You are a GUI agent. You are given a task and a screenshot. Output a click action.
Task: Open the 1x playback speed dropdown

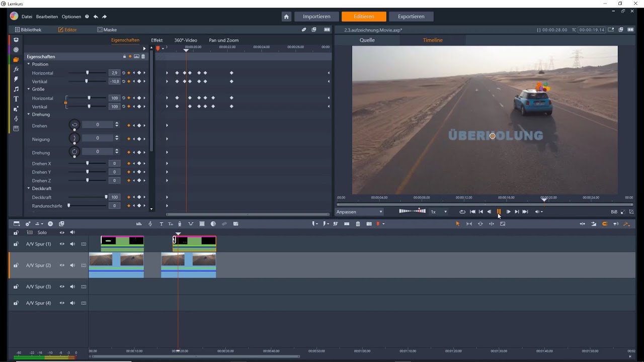[438, 212]
